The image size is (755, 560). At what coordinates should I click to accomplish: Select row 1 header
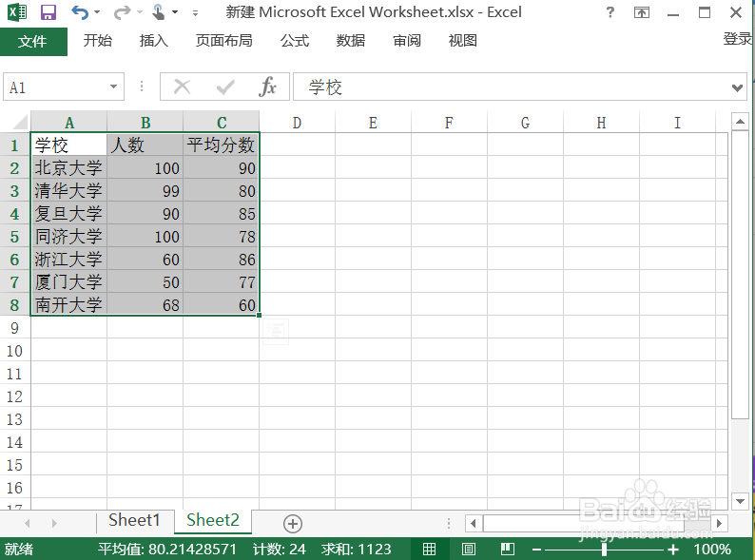(x=15, y=145)
